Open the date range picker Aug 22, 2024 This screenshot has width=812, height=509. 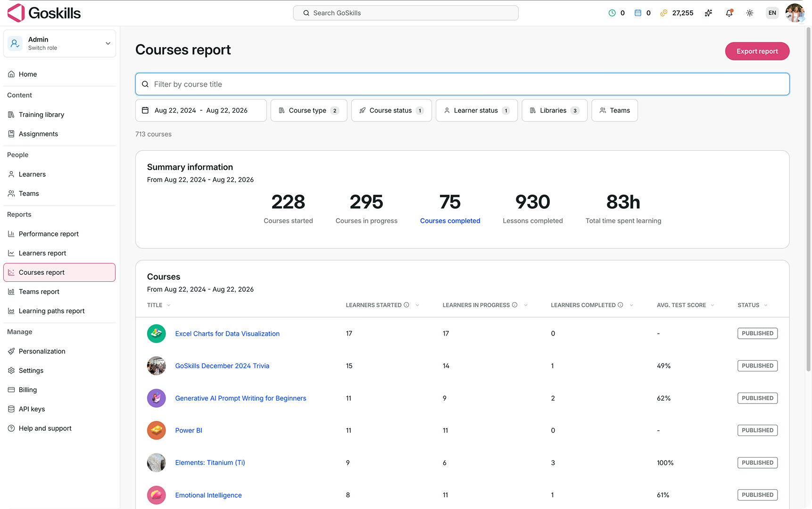(201, 110)
